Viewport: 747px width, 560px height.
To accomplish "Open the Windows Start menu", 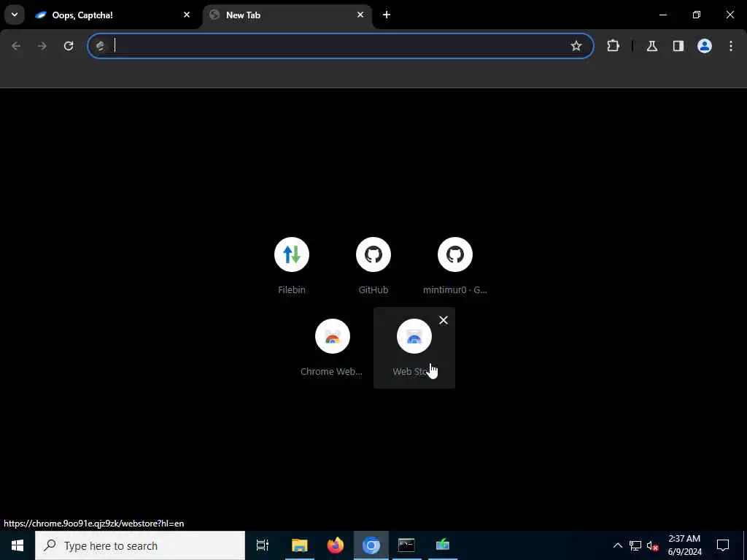I will coord(18,545).
